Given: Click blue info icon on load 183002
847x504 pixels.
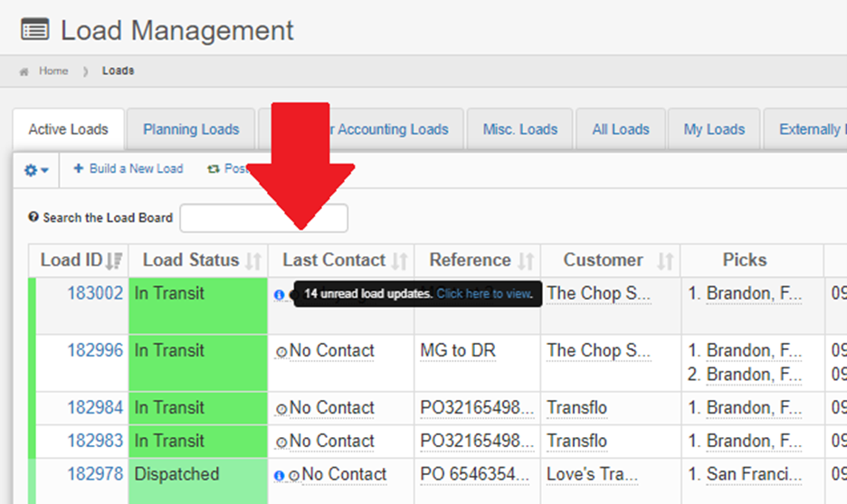Looking at the screenshot, I should [x=279, y=295].
